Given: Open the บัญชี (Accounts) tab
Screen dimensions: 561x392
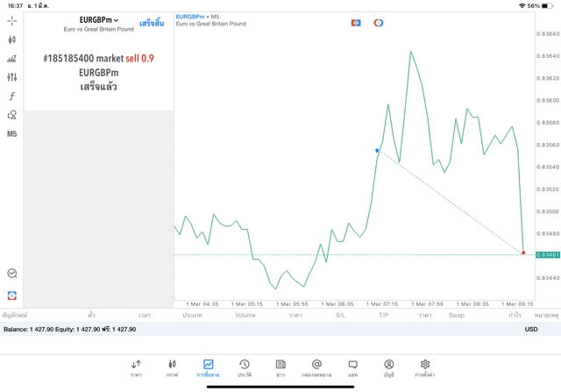Looking at the screenshot, I should coord(388,367).
